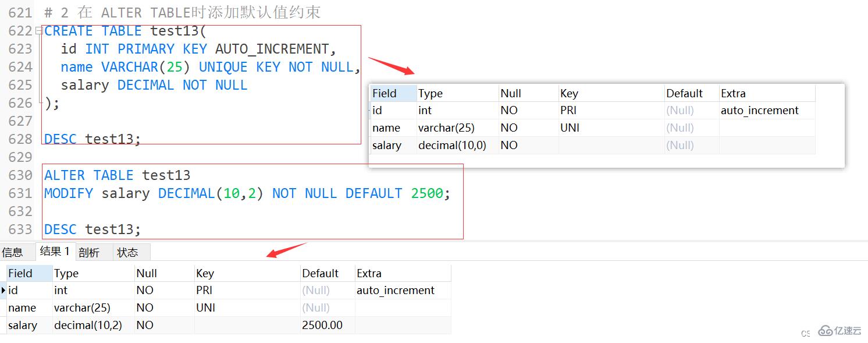Click the cs watermark text at bottom right

(806, 334)
